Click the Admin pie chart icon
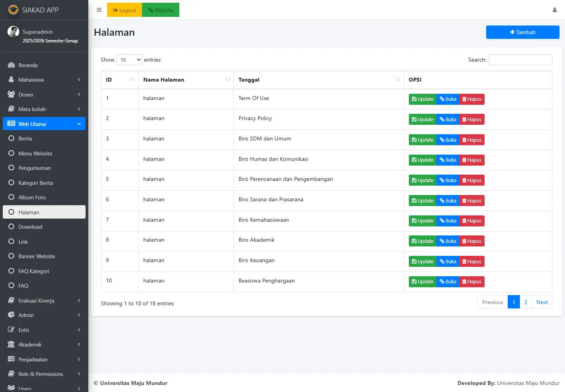 (11, 315)
